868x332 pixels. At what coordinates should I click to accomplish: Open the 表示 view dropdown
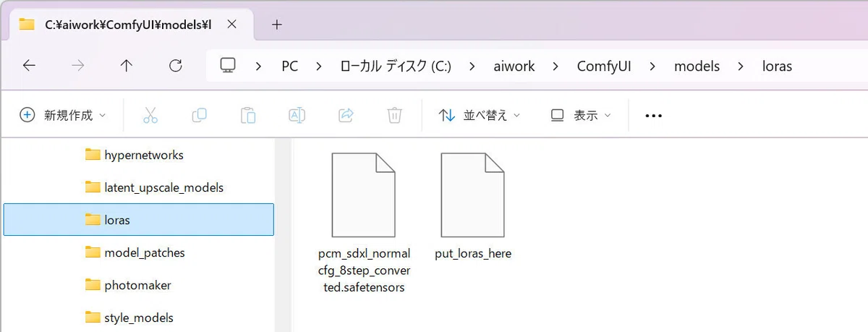pos(581,115)
